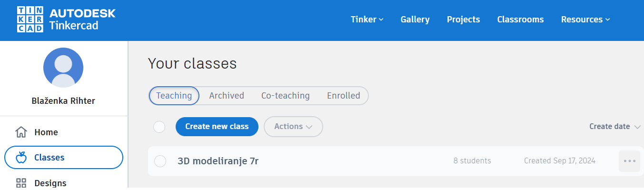
Task: Open the Gallery page link
Action: tap(415, 20)
